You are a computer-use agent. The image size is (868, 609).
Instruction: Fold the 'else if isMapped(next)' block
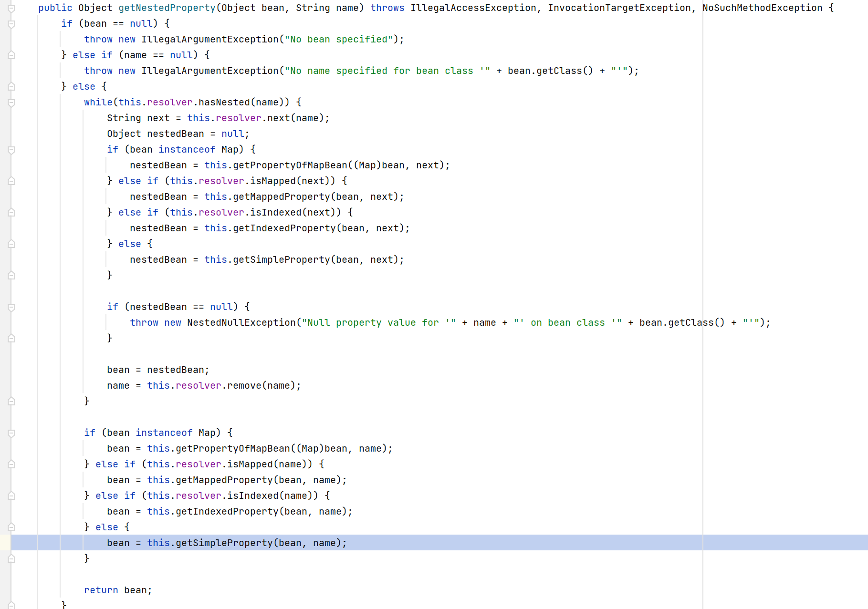point(11,181)
